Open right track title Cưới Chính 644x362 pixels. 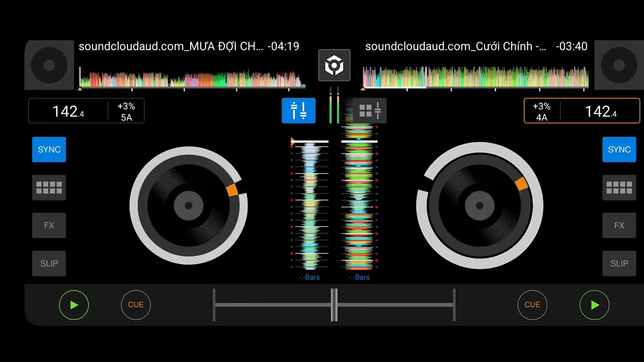(x=456, y=47)
